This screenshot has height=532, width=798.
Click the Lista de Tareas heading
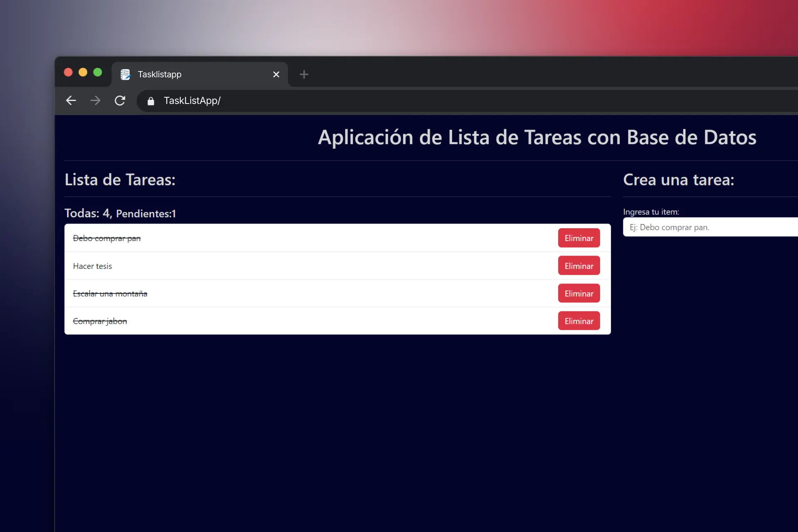pyautogui.click(x=120, y=180)
